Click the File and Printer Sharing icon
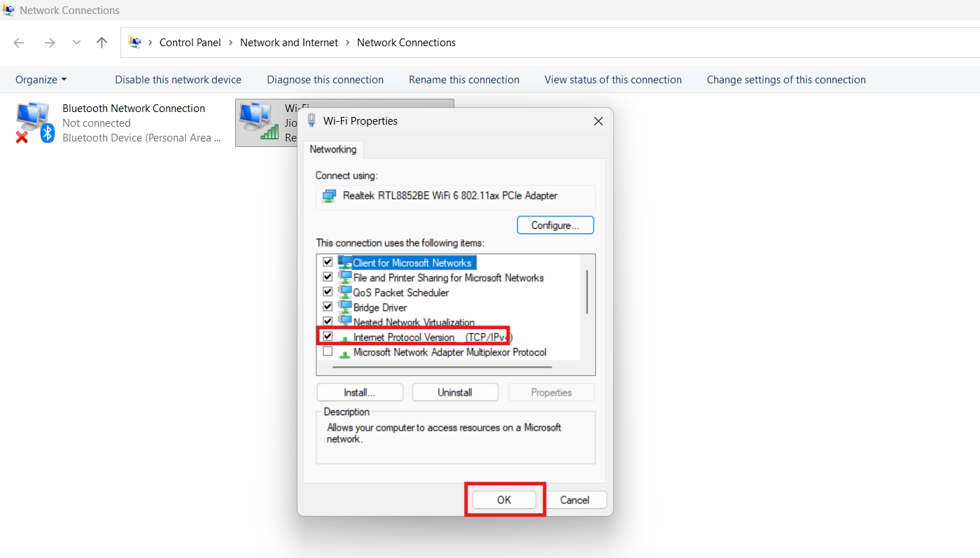Image resolution: width=980 pixels, height=558 pixels. [345, 277]
